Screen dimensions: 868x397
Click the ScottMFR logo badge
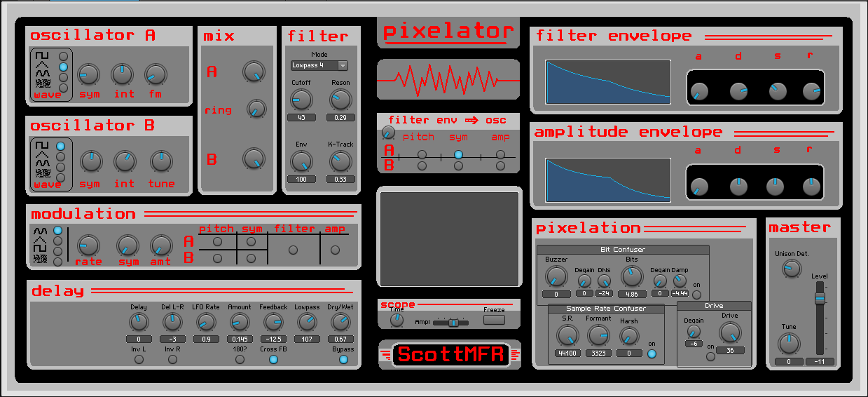pyautogui.click(x=450, y=355)
